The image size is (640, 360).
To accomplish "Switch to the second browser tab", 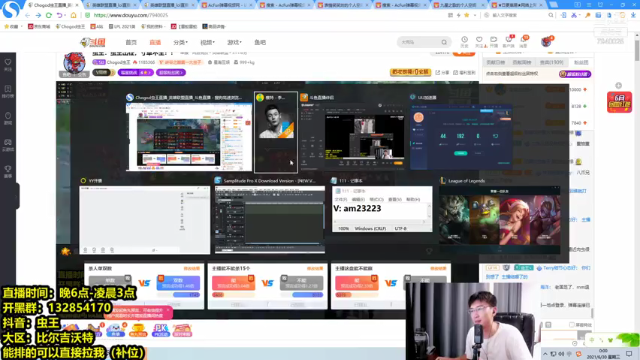I will [111, 5].
